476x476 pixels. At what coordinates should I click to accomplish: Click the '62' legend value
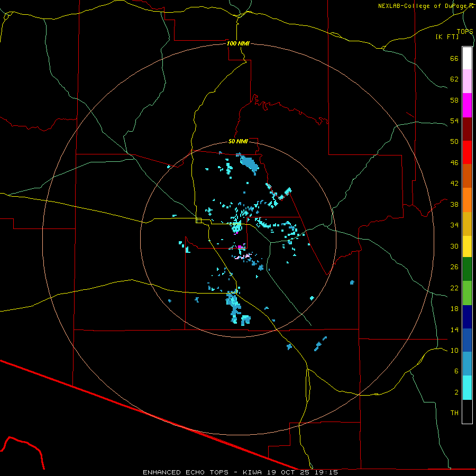pos(454,79)
